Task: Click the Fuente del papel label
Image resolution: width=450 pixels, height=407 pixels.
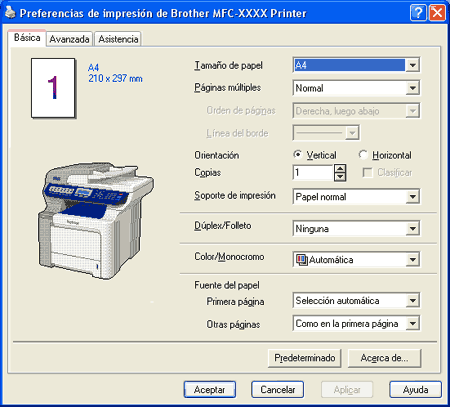Action: (x=227, y=285)
